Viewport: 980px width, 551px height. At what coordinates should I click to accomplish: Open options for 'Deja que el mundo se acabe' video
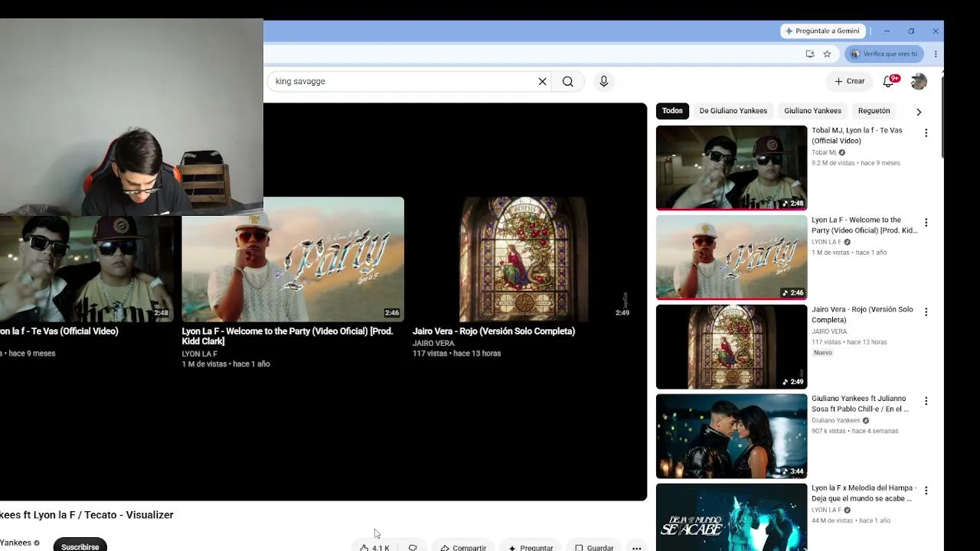[926, 491]
